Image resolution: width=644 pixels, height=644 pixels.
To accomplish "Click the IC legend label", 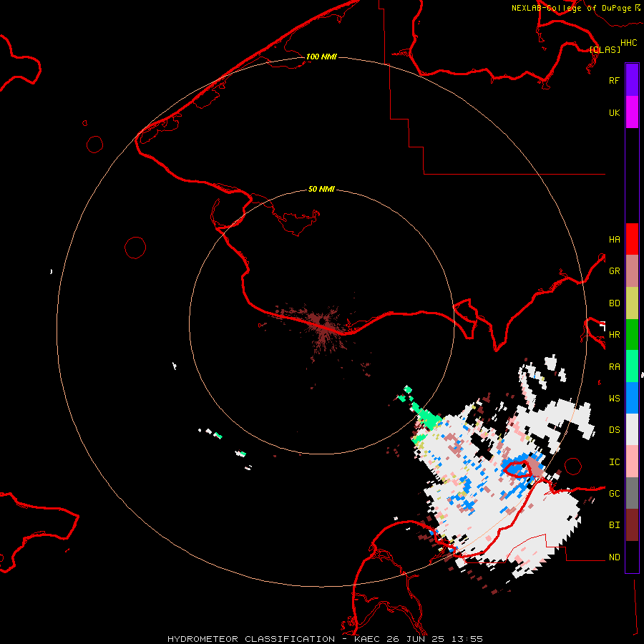I will 614,462.
